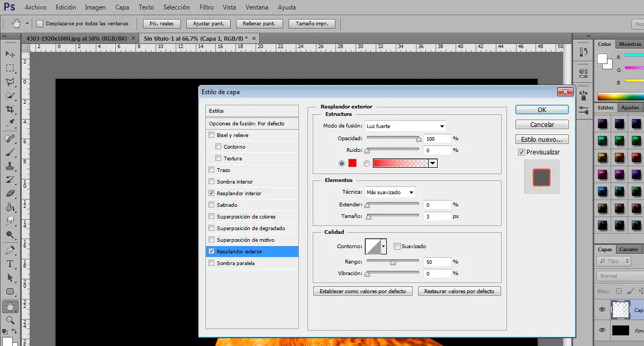Select the Crop tool
The image size is (644, 346).
click(x=10, y=110)
